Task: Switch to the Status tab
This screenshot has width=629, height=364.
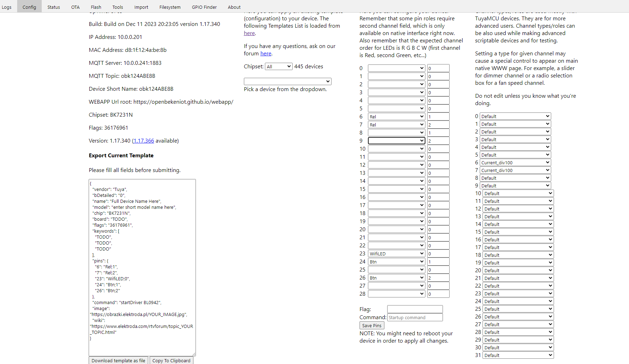Action: 54,7
